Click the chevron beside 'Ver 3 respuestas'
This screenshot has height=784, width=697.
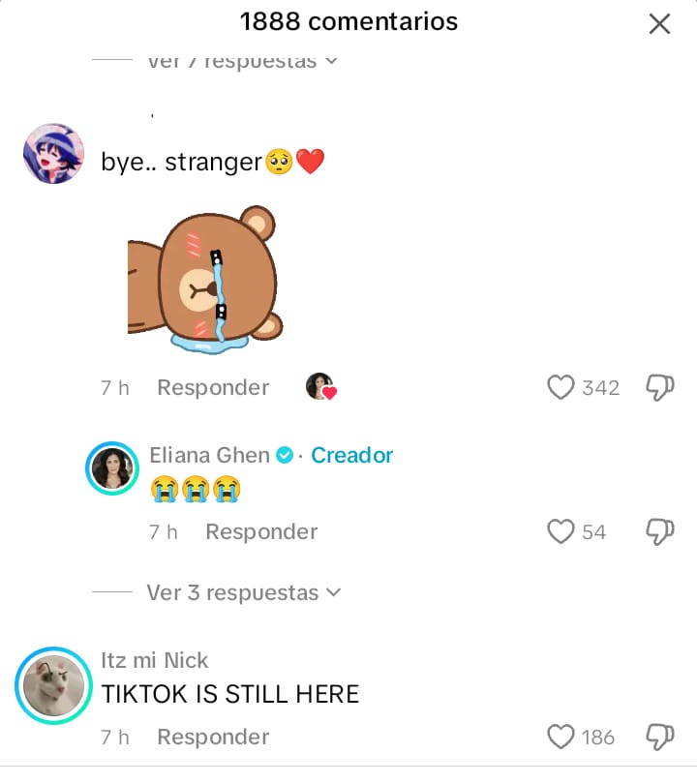334,593
